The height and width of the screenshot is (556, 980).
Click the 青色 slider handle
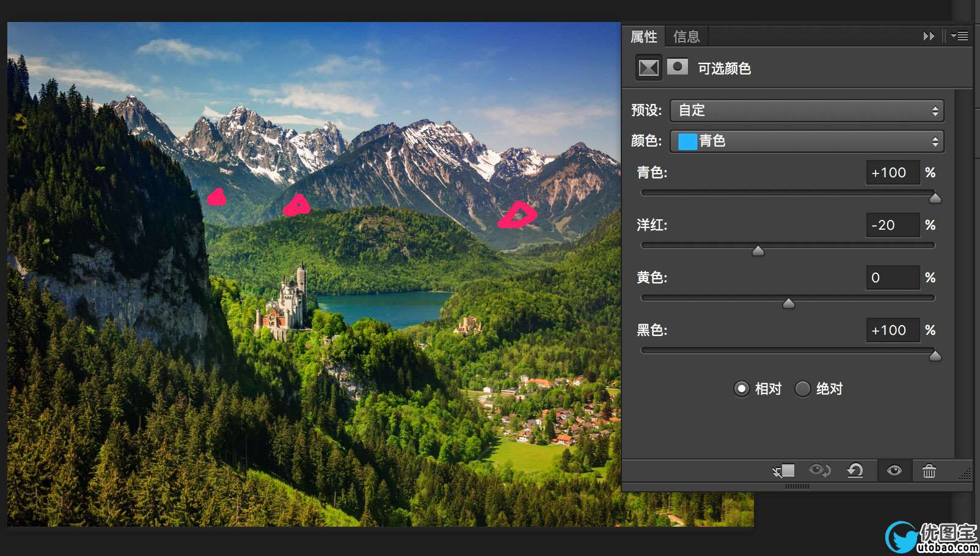point(935,198)
